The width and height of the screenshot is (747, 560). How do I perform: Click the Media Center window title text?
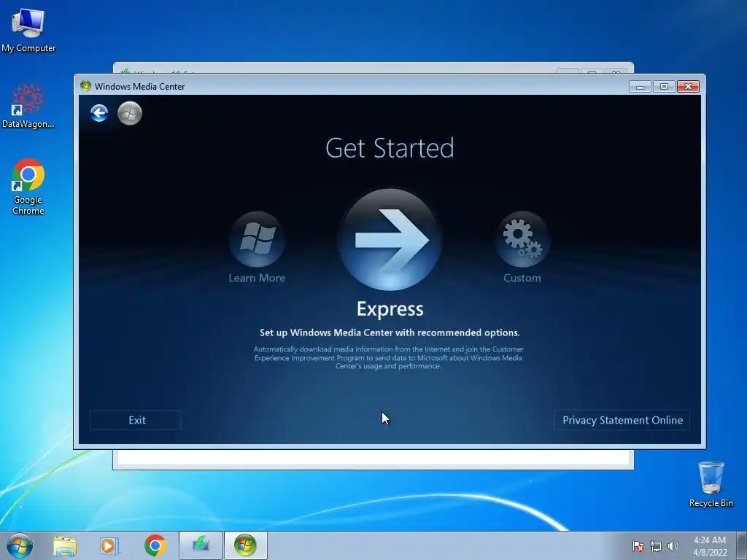click(139, 87)
